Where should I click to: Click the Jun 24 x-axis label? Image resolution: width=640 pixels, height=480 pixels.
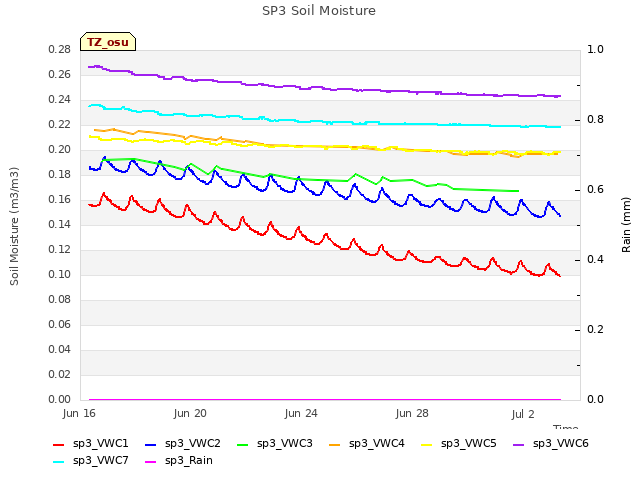point(301,413)
